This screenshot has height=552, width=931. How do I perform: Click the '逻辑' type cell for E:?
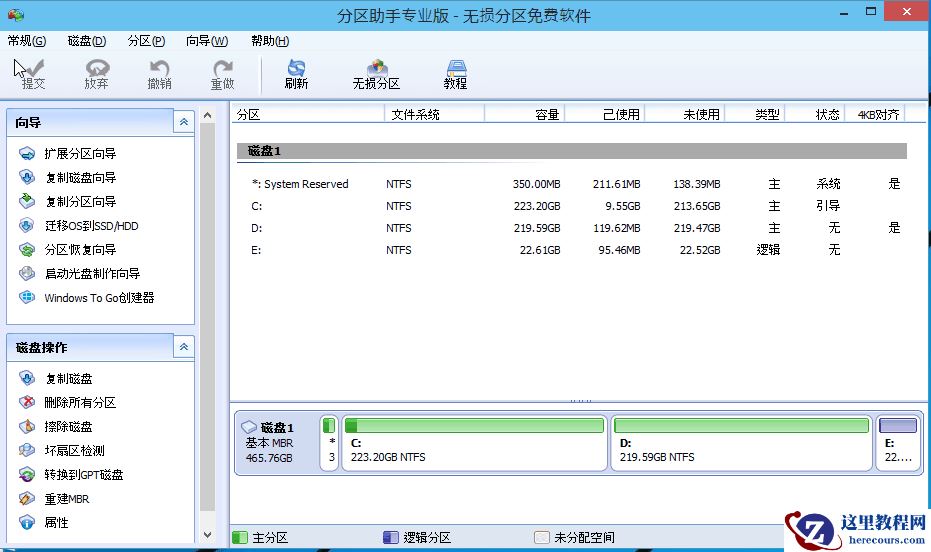pos(768,250)
